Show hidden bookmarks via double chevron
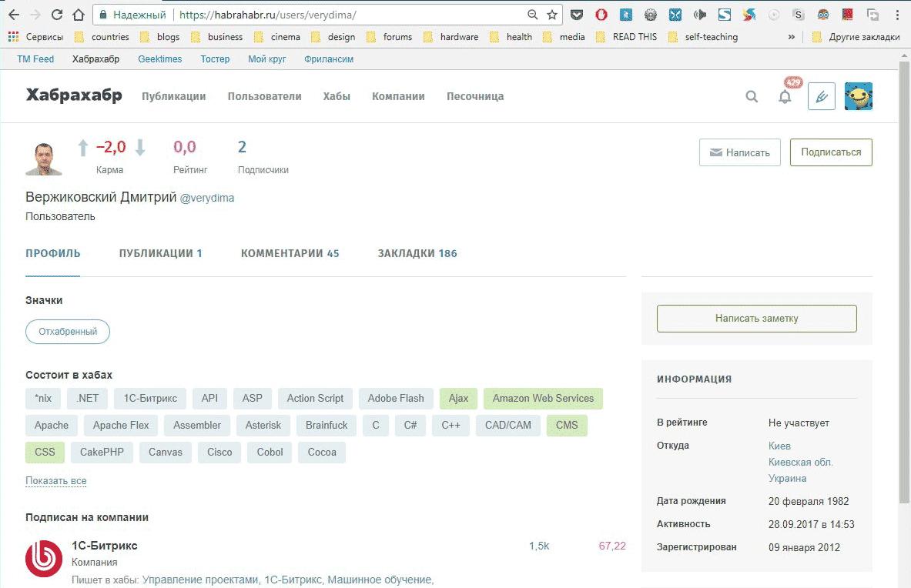 791,37
